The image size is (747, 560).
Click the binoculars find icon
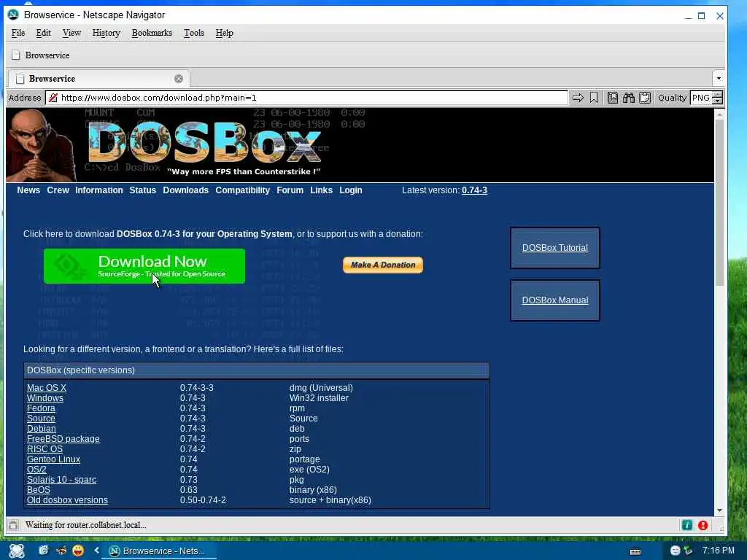(629, 98)
